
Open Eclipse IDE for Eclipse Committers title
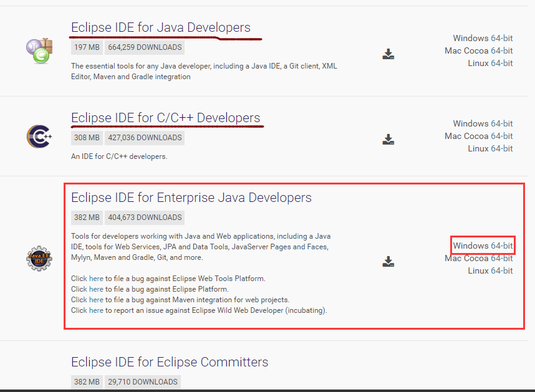point(170,362)
